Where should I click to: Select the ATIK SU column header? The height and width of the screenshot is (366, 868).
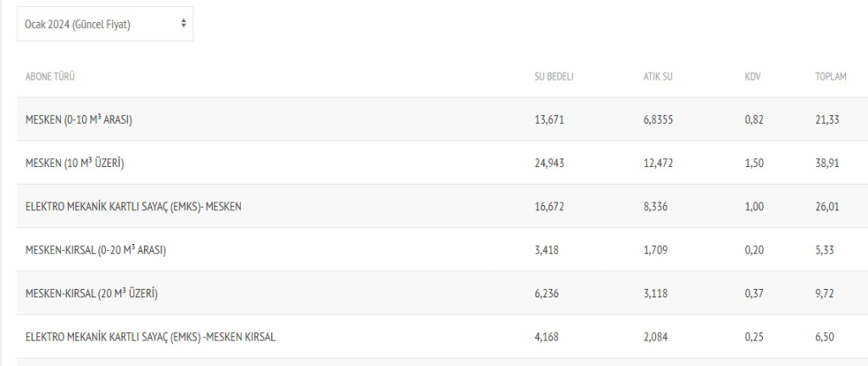[x=658, y=77]
